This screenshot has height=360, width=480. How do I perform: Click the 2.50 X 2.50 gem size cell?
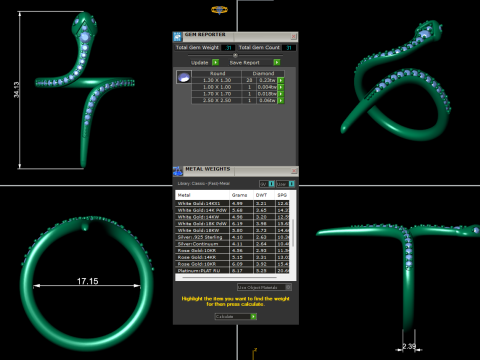pyautogui.click(x=217, y=100)
